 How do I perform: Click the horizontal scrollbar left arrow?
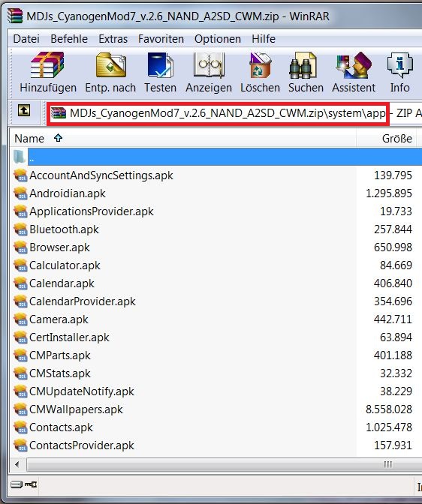pyautogui.click(x=17, y=464)
